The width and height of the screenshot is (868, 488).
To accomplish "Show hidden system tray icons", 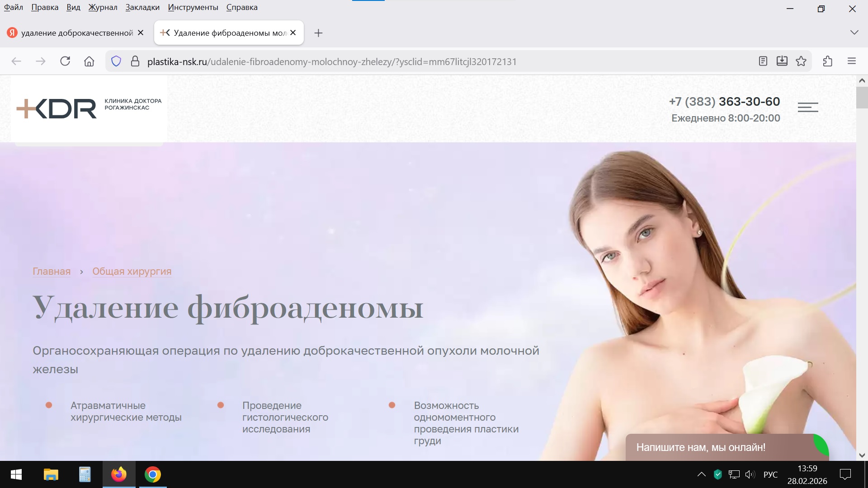I will [701, 474].
